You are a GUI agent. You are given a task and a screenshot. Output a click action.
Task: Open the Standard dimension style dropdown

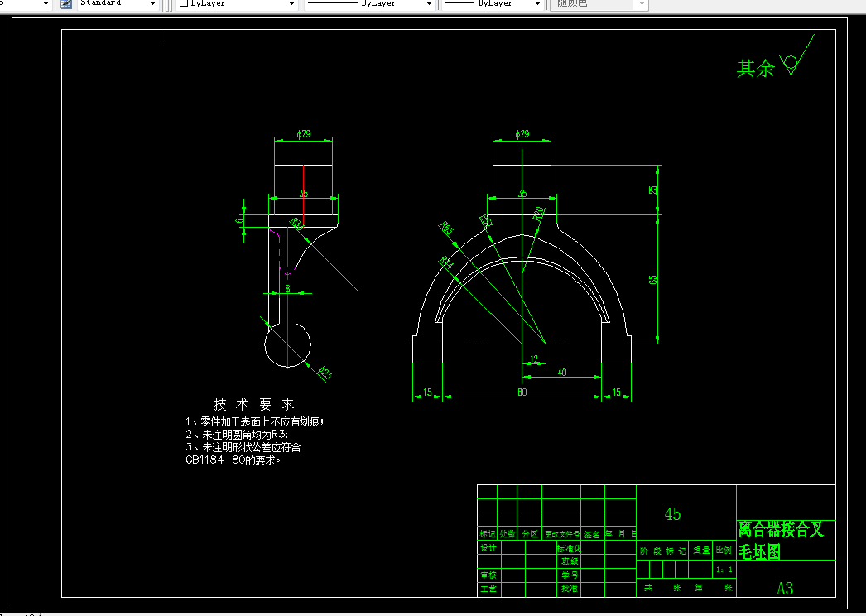coord(153,3)
